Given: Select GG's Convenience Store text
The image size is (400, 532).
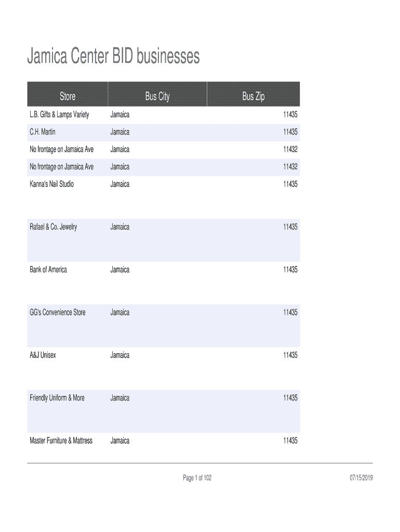Looking at the screenshot, I should point(57,312).
